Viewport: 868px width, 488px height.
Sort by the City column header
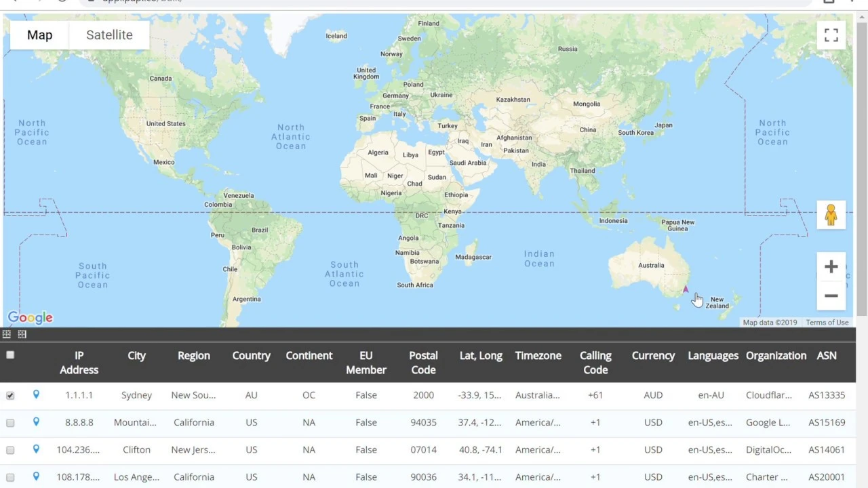click(x=136, y=356)
